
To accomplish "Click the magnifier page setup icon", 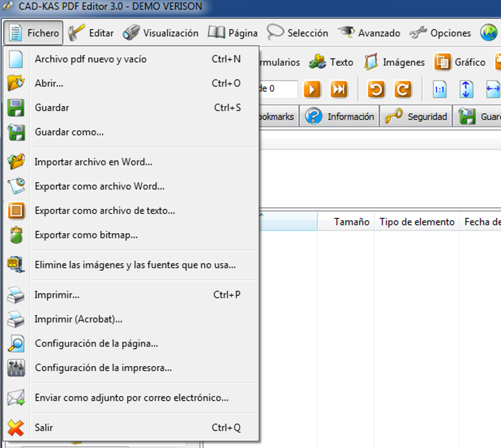I will tap(16, 343).
